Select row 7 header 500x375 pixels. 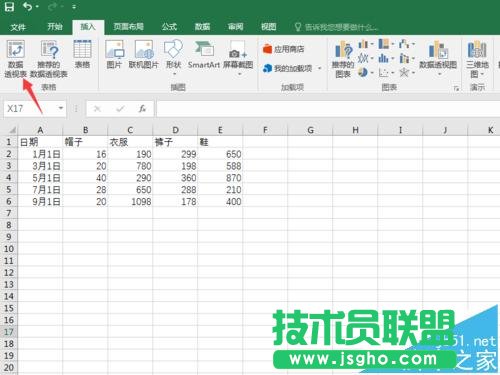pyautogui.click(x=9, y=213)
